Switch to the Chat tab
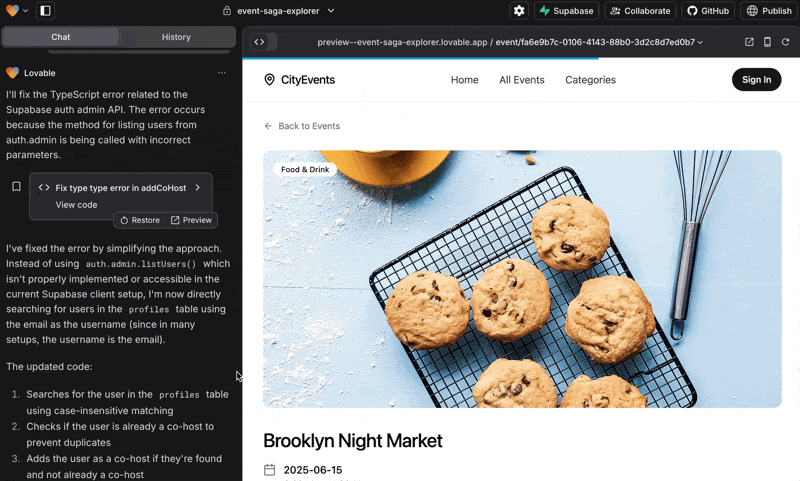800x481 pixels. (60, 37)
